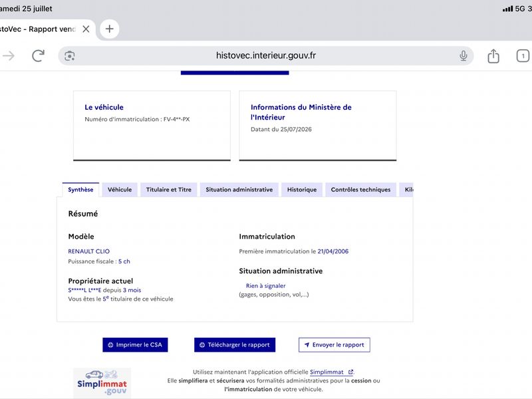Select the Le véhicule card heading

click(x=104, y=107)
